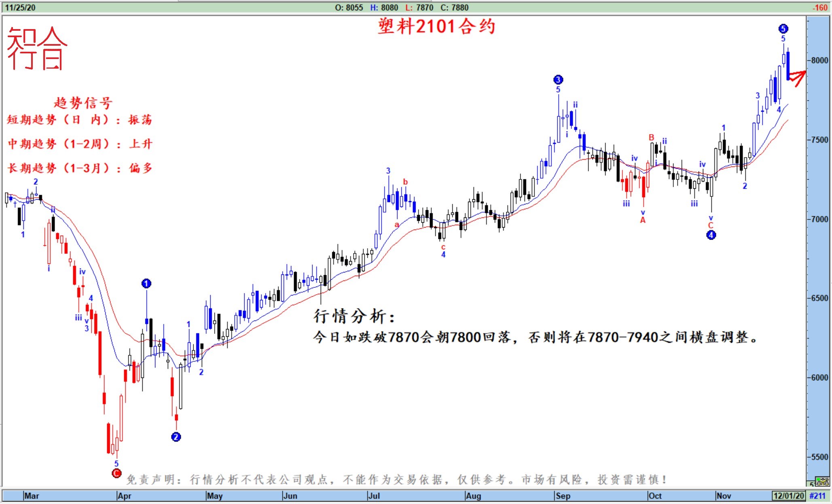The height and width of the screenshot is (504, 832).
Task: Click the circled wave 1 marker in April
Action: 146,284
